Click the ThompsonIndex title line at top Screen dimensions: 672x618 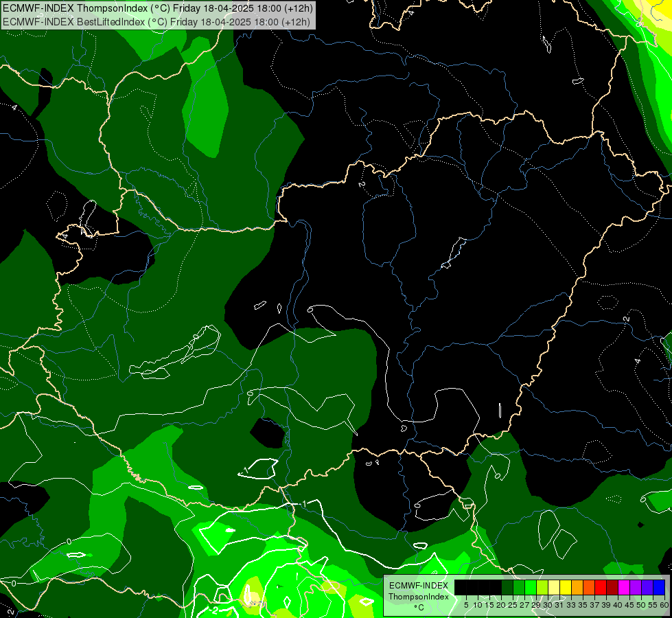pos(158,8)
